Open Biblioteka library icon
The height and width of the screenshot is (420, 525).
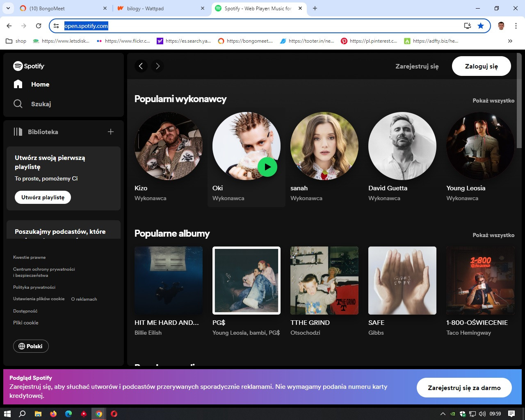click(18, 132)
